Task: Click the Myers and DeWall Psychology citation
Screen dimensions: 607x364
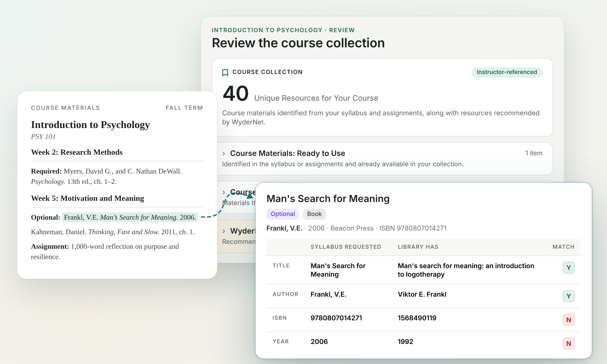Action: [106, 176]
